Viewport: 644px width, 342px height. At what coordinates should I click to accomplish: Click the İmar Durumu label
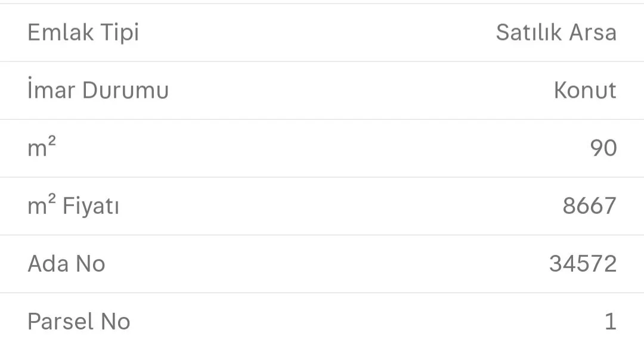pyautogui.click(x=98, y=90)
